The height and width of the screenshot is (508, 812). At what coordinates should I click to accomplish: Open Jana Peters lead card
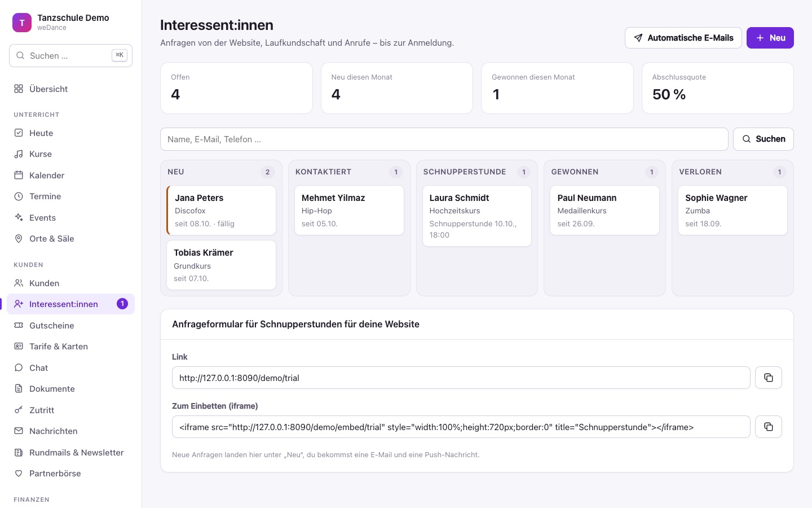coord(221,210)
